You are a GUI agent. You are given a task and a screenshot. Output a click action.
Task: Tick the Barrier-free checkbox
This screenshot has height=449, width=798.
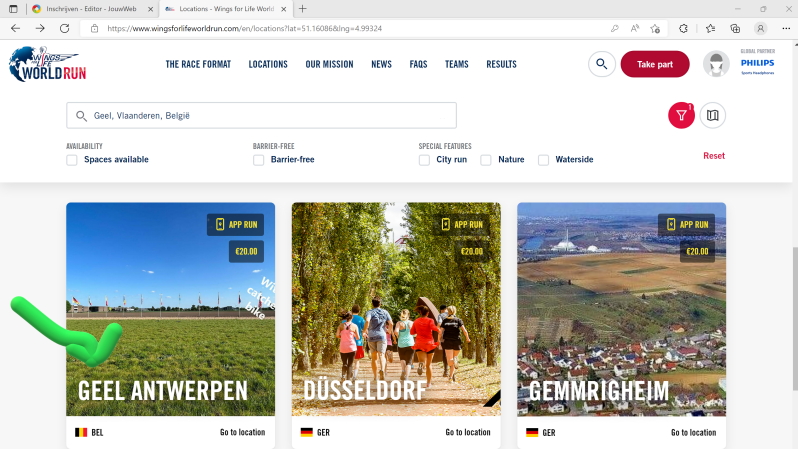259,160
